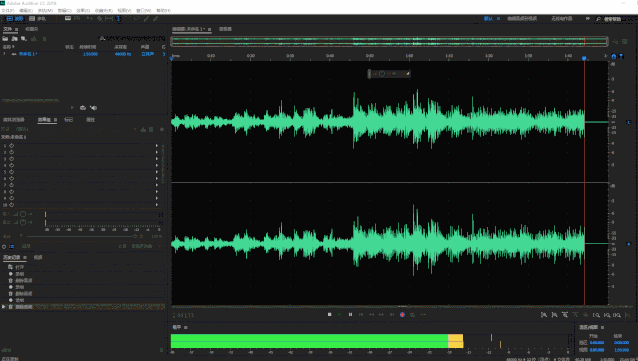Open the File menu in menu bar
The width and height of the screenshot is (638, 361).
click(8, 10)
